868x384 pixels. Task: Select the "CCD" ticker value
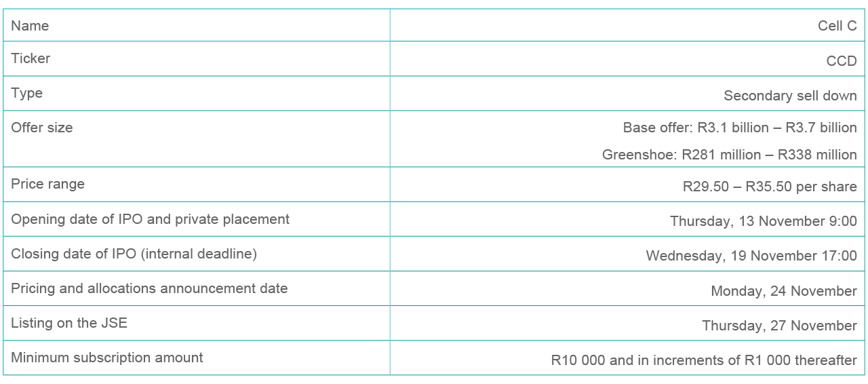click(x=841, y=61)
